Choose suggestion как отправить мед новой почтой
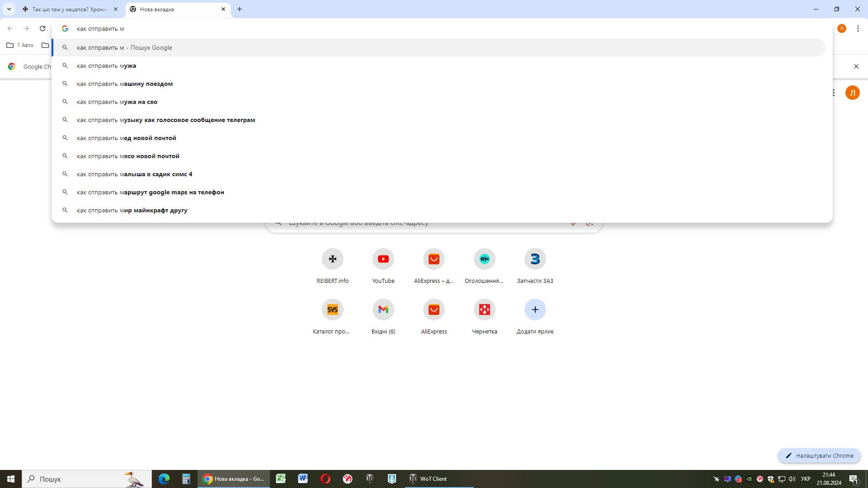This screenshot has width=868, height=488. (x=127, y=138)
